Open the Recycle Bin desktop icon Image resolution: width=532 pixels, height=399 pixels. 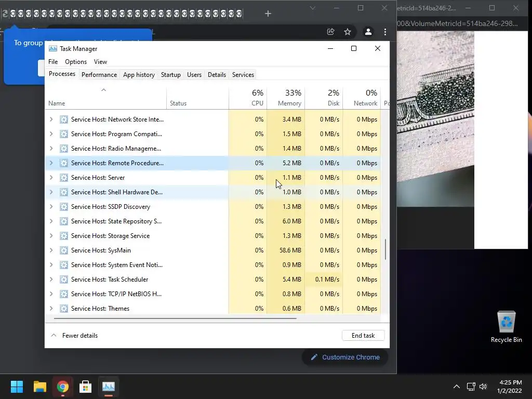(506, 327)
